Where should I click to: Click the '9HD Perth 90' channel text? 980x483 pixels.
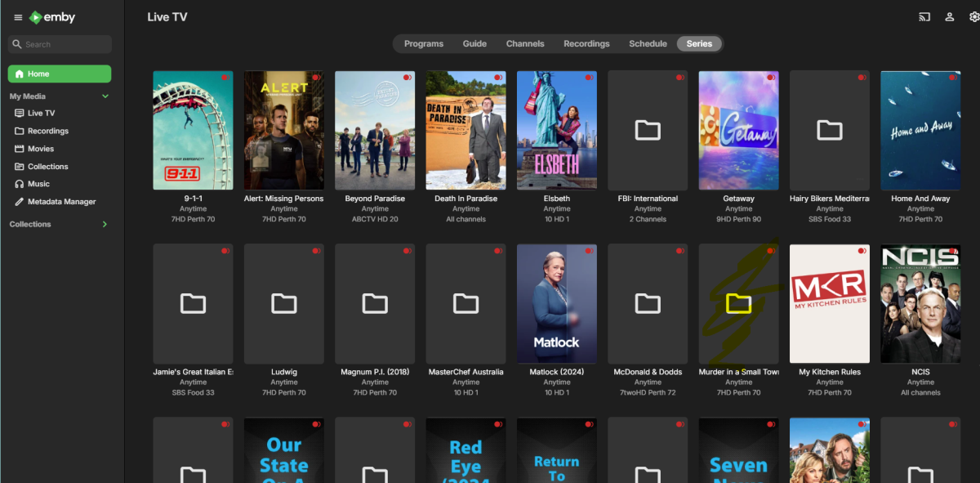pyautogui.click(x=739, y=219)
